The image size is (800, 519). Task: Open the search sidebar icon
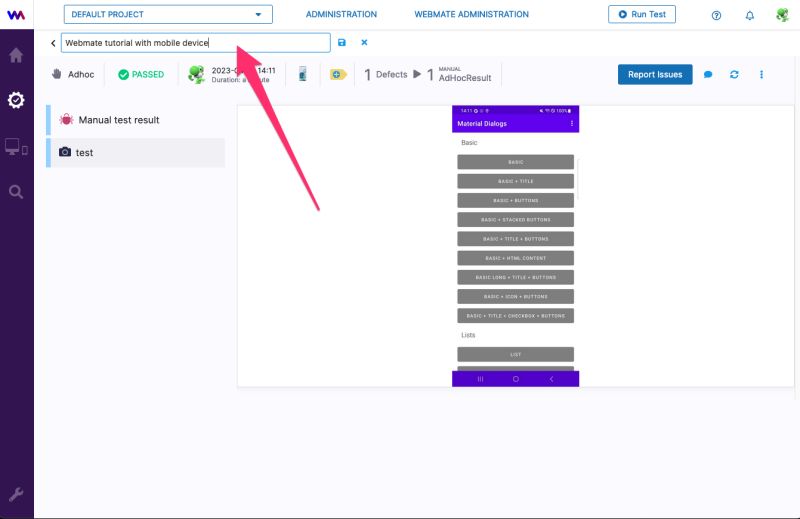[16, 192]
